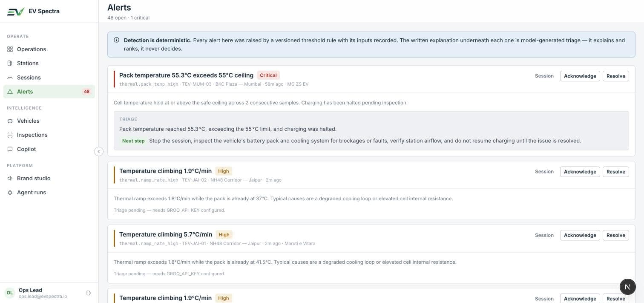Click ops.lead@evspectra.io email text
Viewport: 644px width, 303px height.
(43, 296)
